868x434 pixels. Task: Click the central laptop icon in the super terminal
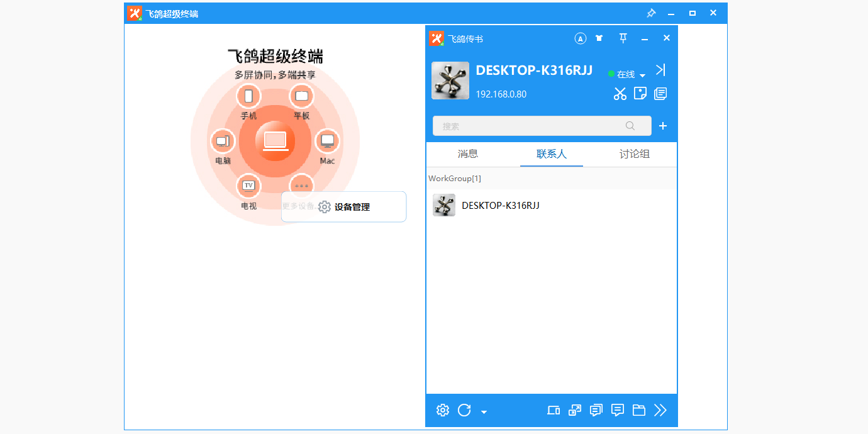[275, 142]
